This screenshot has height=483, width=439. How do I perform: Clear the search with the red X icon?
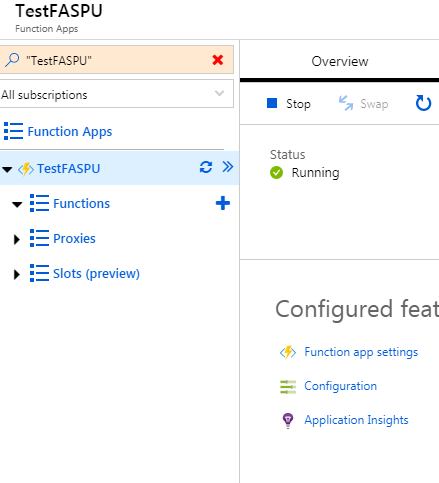click(218, 60)
